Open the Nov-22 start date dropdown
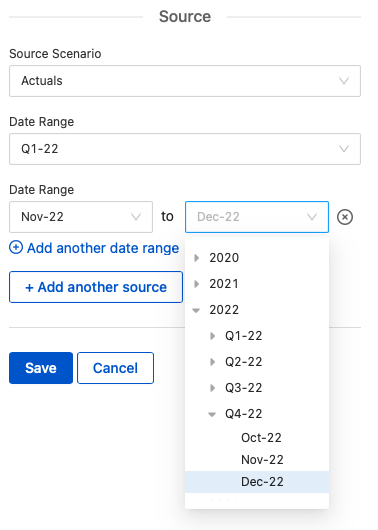Screen dimensions: 378x530 (x=81, y=217)
